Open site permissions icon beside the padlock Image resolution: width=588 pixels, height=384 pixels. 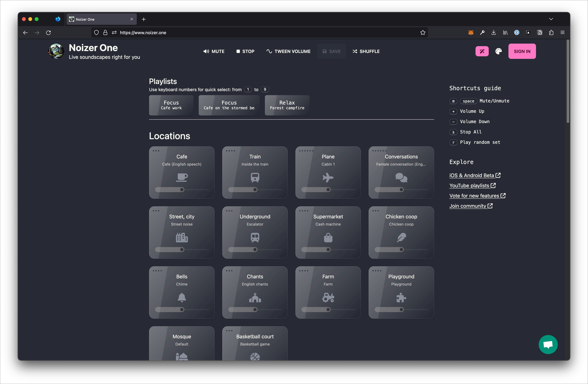[x=114, y=33]
